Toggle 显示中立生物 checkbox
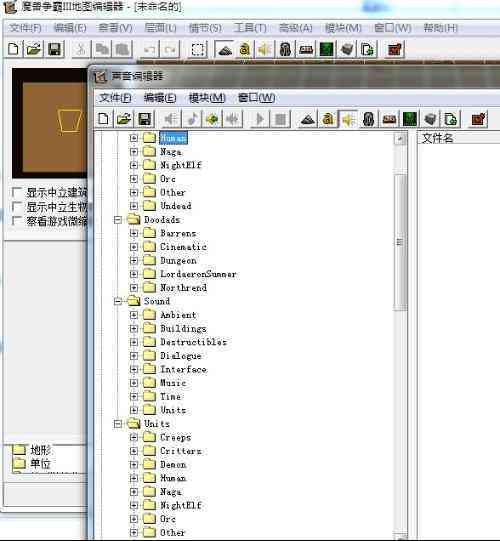Screen dimensions: 500x541 pos(17,207)
